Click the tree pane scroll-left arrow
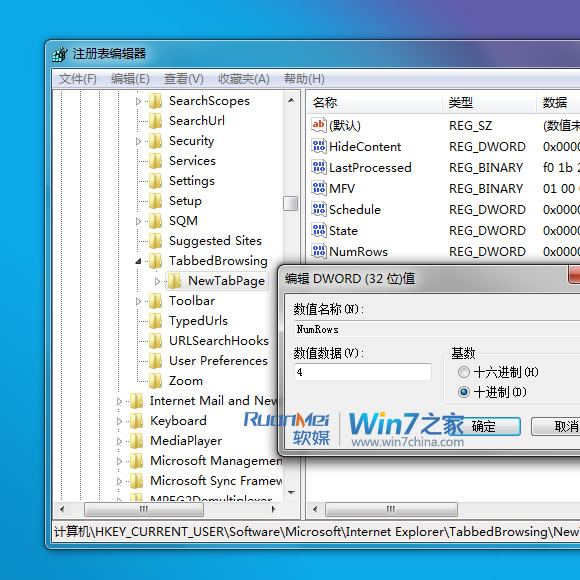 (x=62, y=509)
